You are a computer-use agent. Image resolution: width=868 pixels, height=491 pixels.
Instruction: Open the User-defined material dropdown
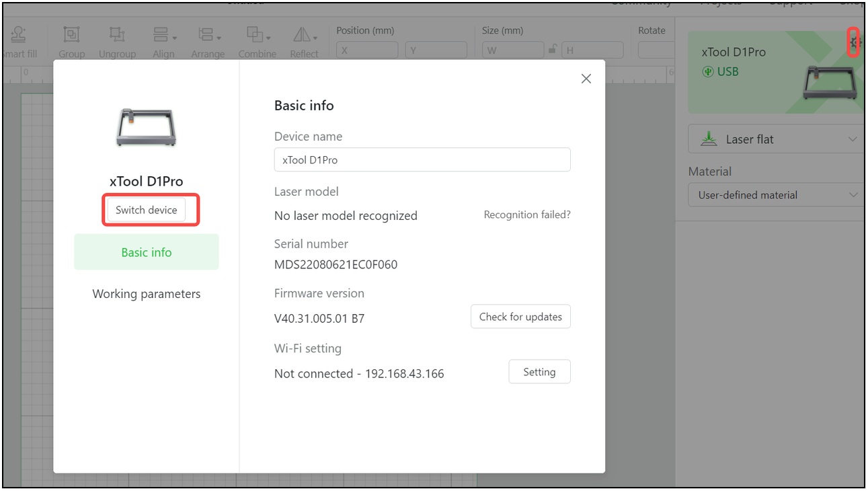tap(777, 195)
